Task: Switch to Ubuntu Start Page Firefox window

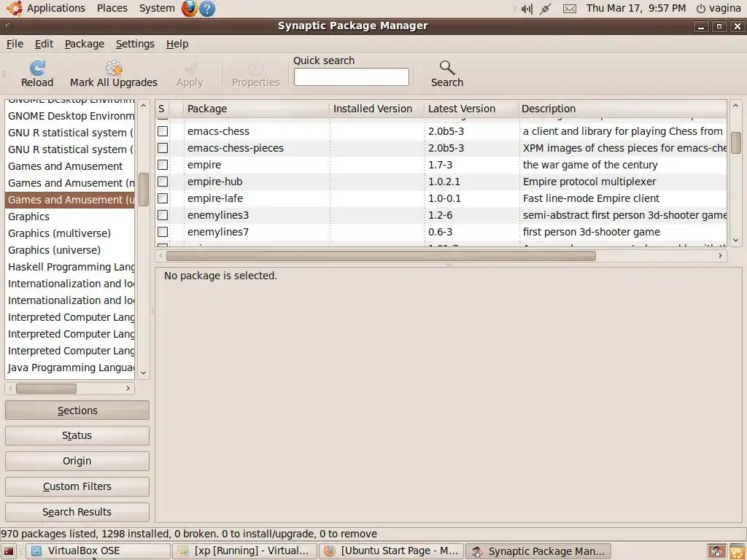Action: point(392,551)
